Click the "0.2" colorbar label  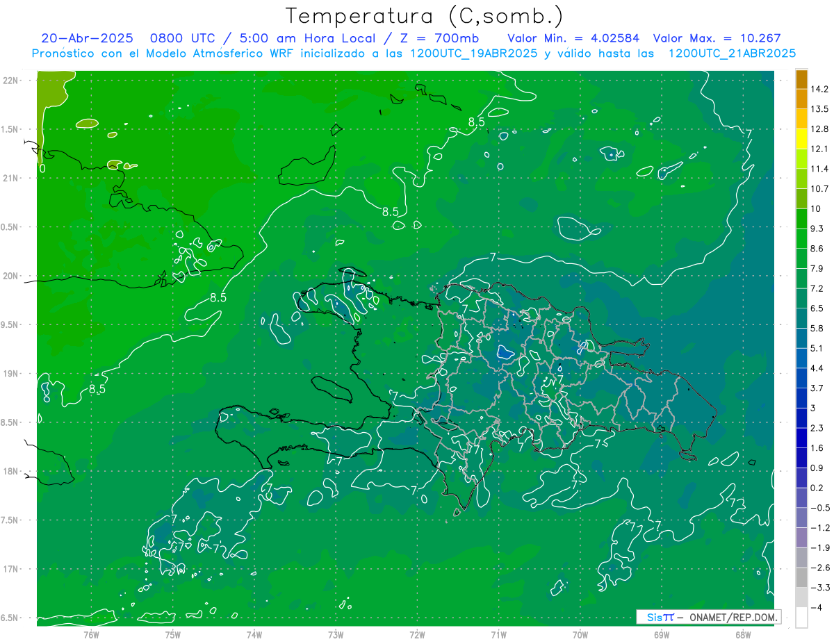817,488
